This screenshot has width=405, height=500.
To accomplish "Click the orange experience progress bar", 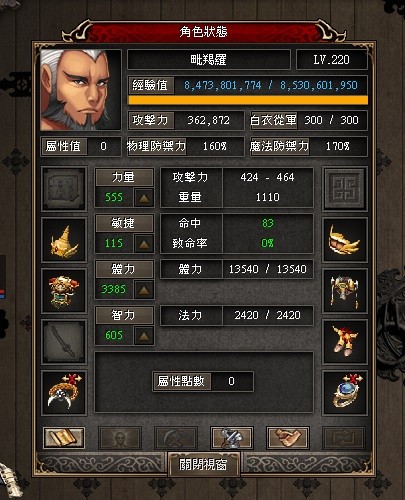I will click(248, 100).
